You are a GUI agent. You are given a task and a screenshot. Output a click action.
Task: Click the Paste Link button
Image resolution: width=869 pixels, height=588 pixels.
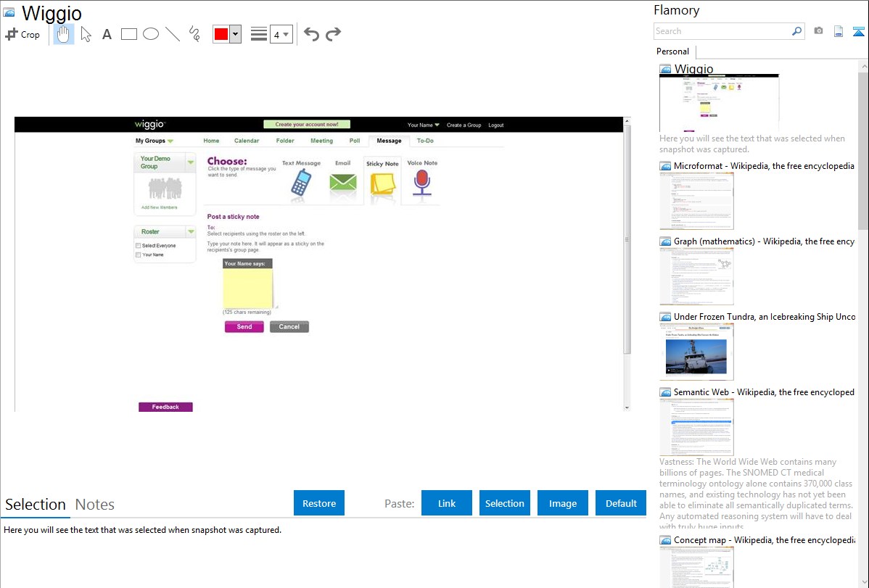[x=447, y=503]
